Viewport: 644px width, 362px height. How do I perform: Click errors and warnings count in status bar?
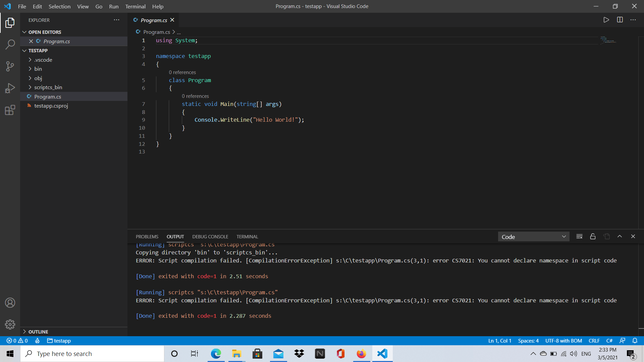point(17,341)
